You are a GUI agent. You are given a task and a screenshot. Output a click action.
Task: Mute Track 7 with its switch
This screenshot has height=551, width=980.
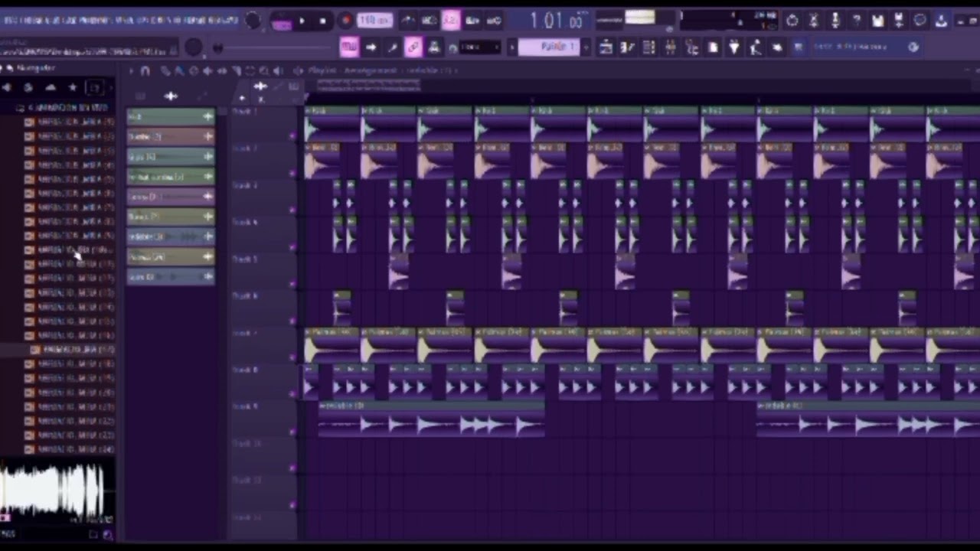[x=292, y=357]
